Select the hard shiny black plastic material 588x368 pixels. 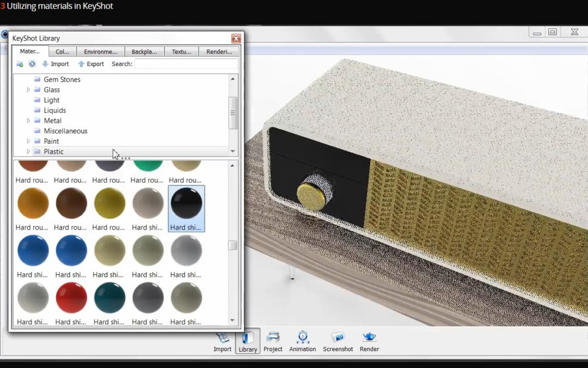coord(186,208)
